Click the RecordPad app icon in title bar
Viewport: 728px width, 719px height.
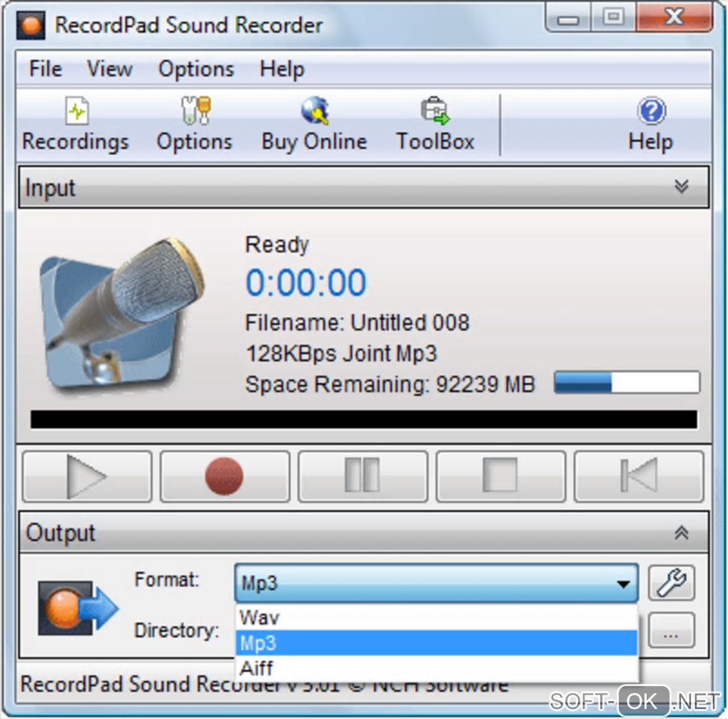[x=31, y=25]
